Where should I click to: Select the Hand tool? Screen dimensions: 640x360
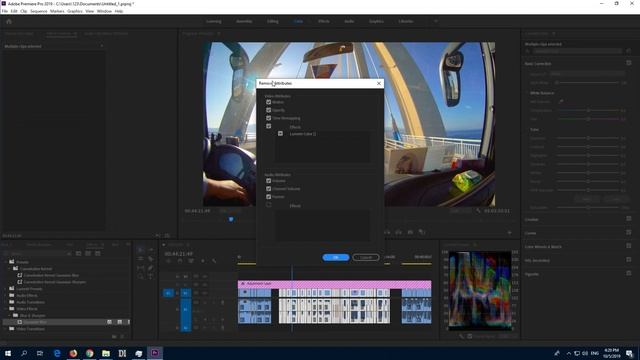[140, 277]
